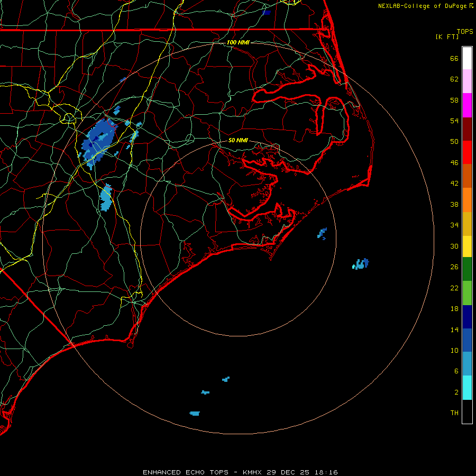Click the 54 value on the legend

click(454, 121)
